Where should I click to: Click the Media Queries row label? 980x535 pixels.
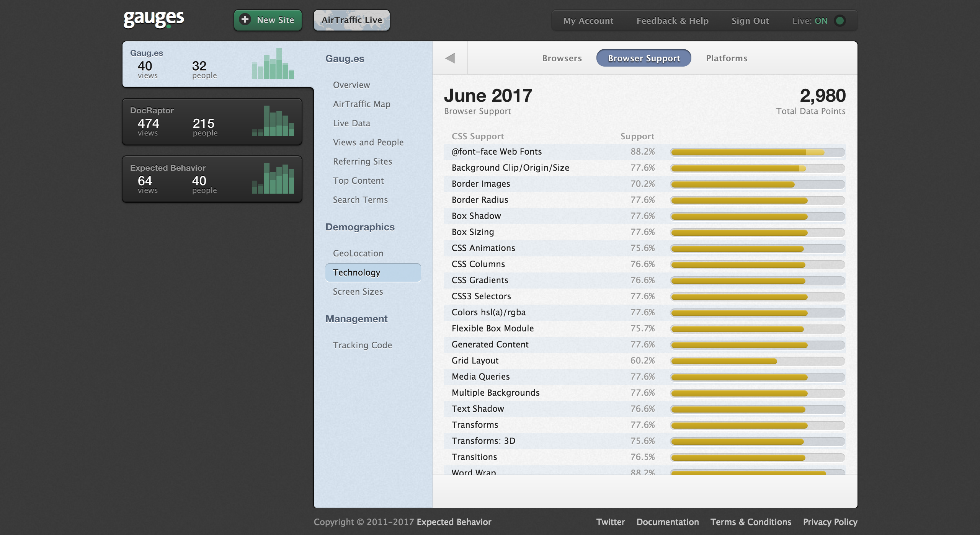(480, 377)
